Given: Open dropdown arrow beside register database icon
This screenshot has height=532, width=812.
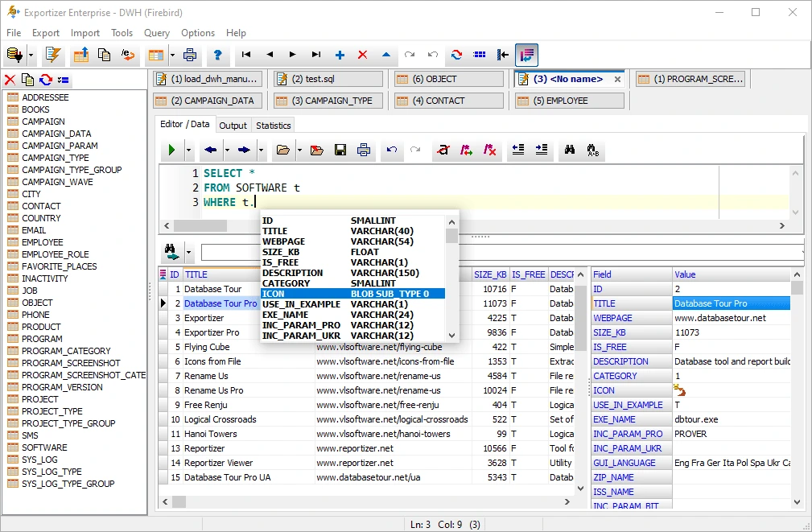Looking at the screenshot, I should 31,55.
